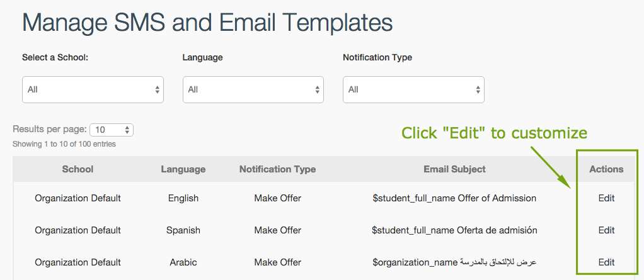Click the '$student_full_name Offer of Admission' subject

tap(455, 198)
